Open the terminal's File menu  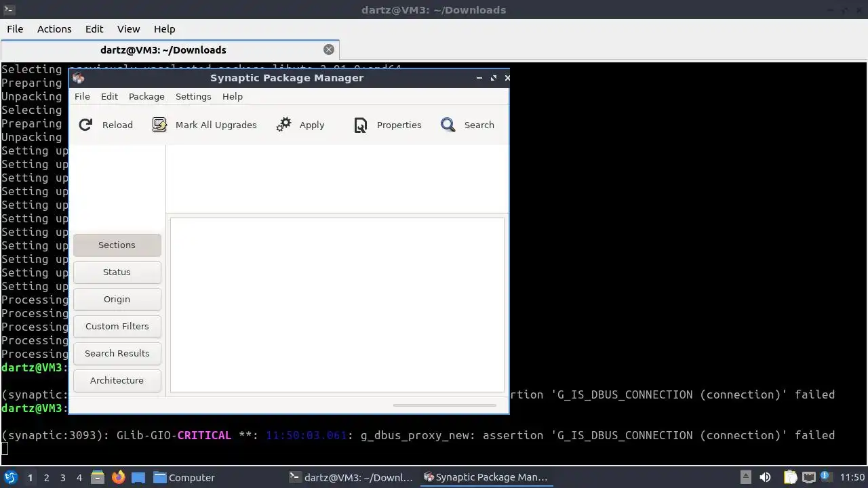coord(15,29)
